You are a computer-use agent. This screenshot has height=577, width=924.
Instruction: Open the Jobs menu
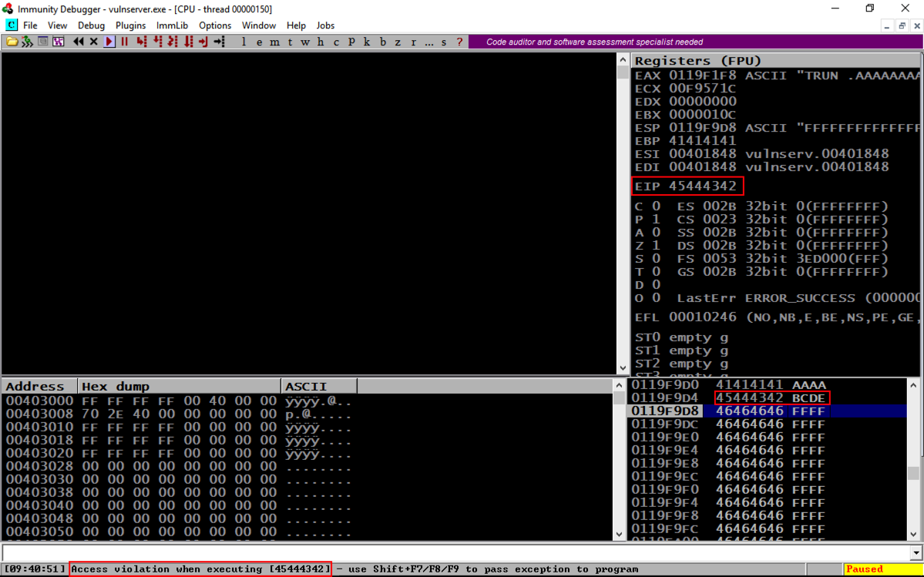tap(325, 25)
